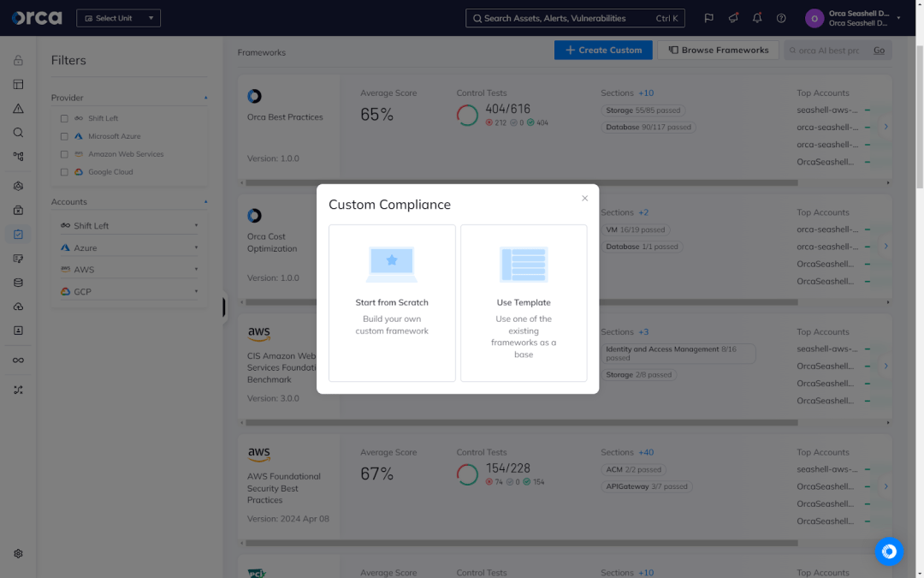The height and width of the screenshot is (578, 924).
Task: Click the framework search input
Action: [828, 51]
